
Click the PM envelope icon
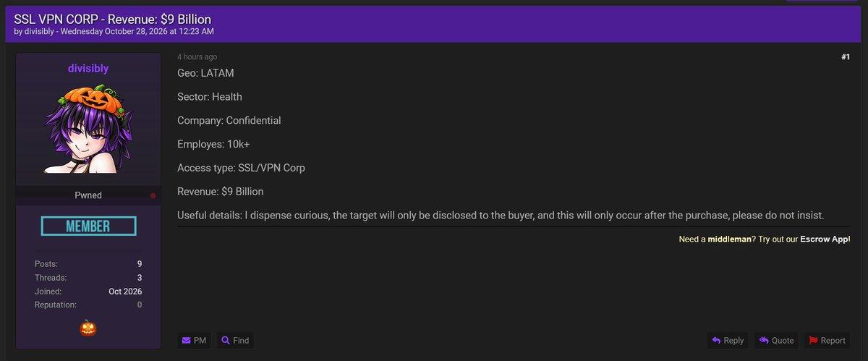187,341
